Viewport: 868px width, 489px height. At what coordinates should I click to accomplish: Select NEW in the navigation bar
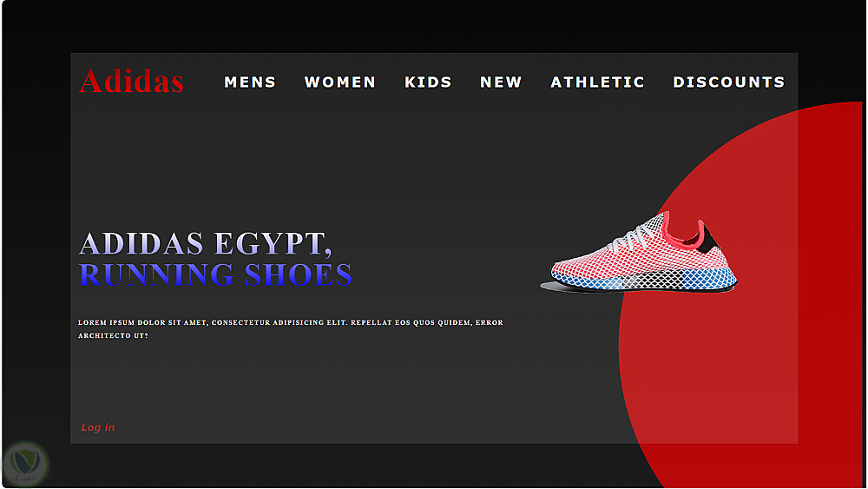(x=501, y=82)
